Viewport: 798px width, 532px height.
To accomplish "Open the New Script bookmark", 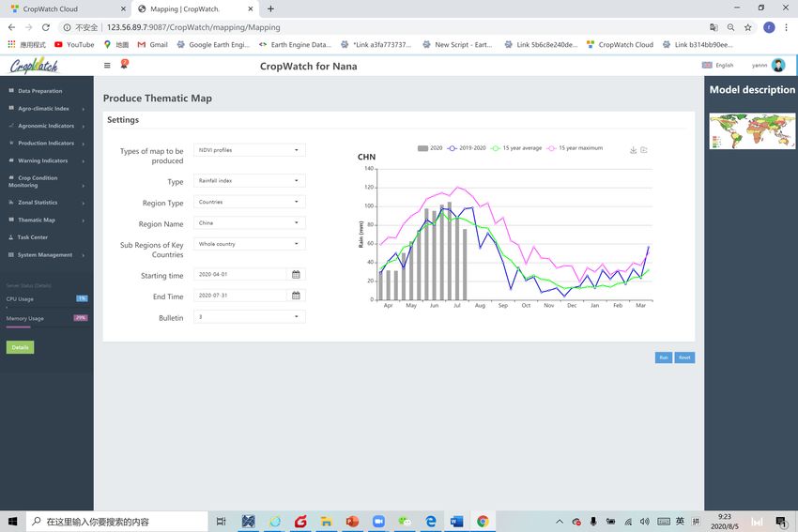I will click(x=457, y=45).
